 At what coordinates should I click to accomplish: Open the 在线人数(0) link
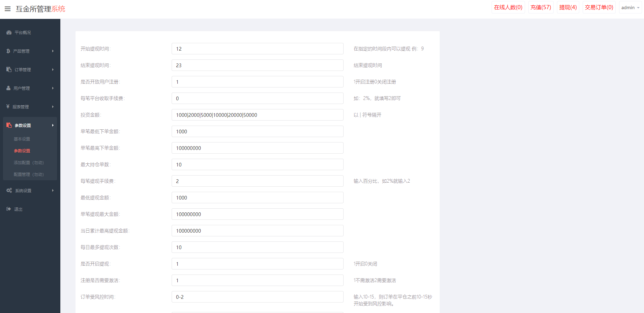tap(508, 7)
